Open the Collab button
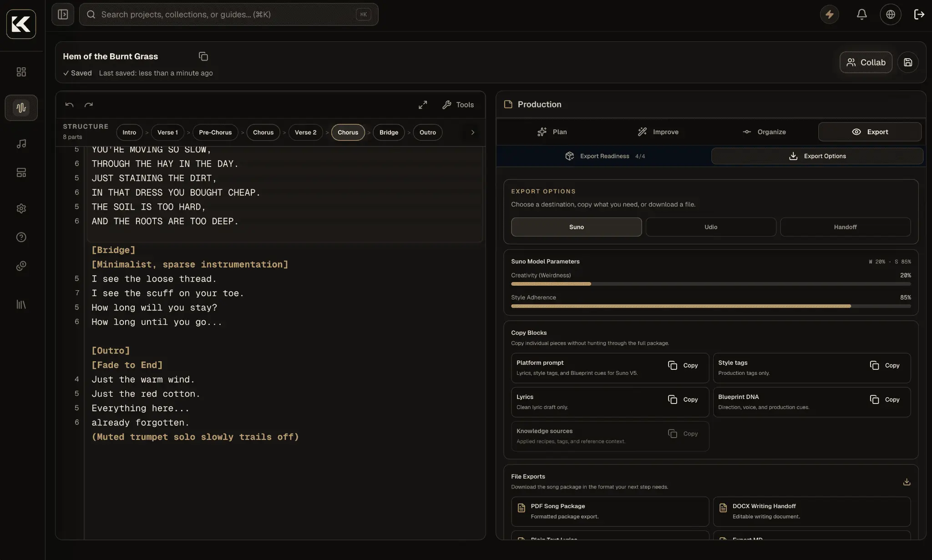 coord(866,62)
